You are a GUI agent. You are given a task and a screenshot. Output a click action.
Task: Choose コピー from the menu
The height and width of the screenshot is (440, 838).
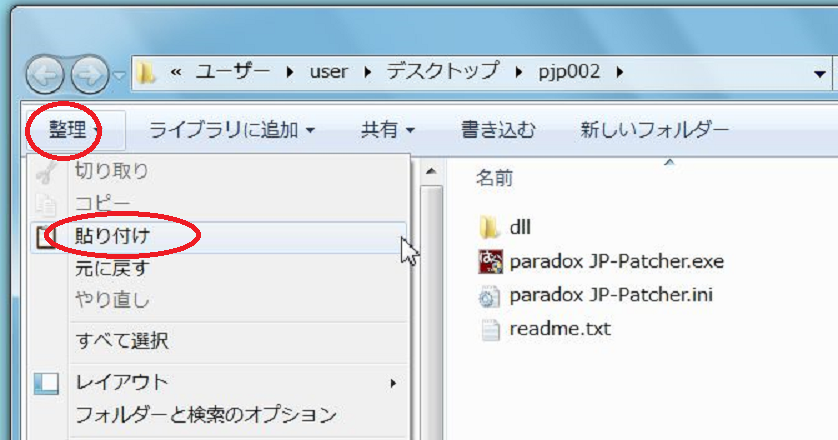click(x=219, y=204)
